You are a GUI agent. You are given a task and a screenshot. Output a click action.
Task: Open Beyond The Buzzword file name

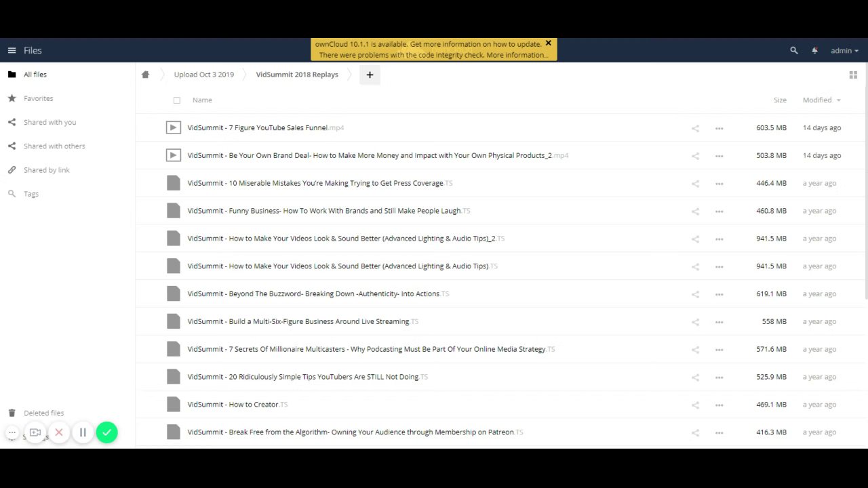pos(318,293)
